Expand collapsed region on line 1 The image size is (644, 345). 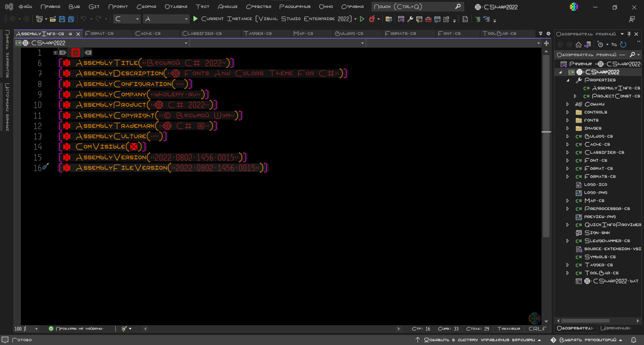tap(55, 53)
